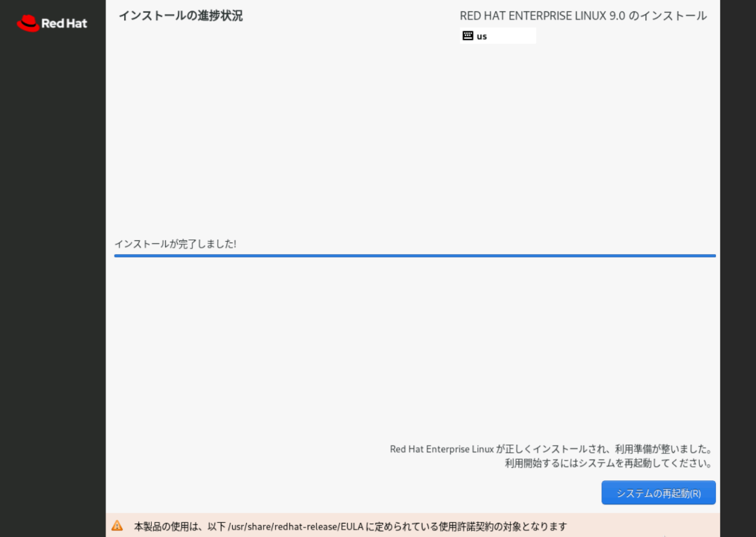
Task: Click the keyboard layout icon next to us
Action: coord(468,36)
